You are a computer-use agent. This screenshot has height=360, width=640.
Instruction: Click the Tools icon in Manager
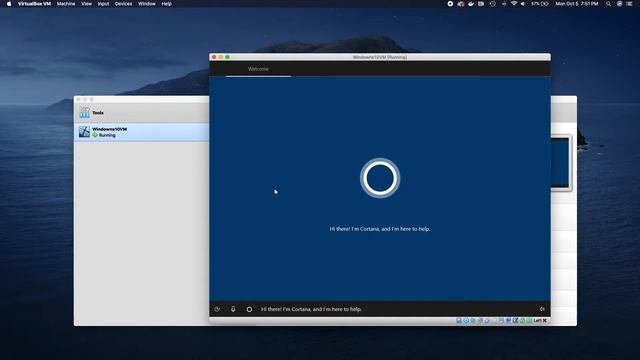[84, 113]
